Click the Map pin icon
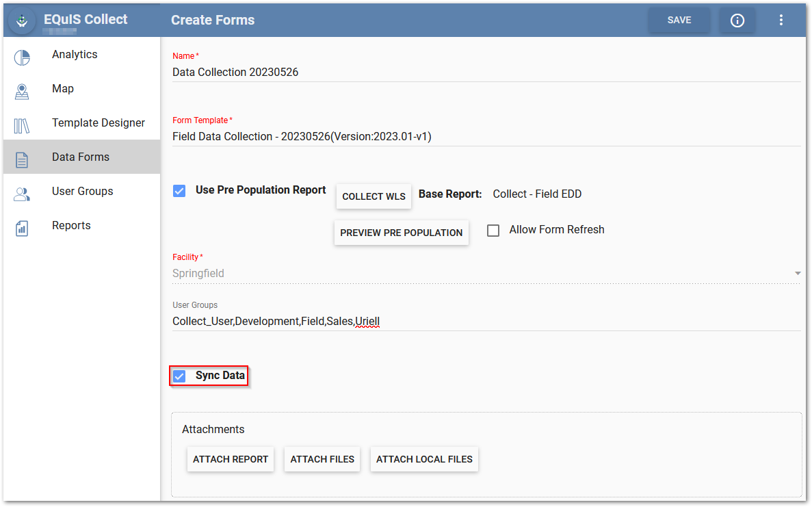Viewport: 812px width, 507px height. (22, 92)
